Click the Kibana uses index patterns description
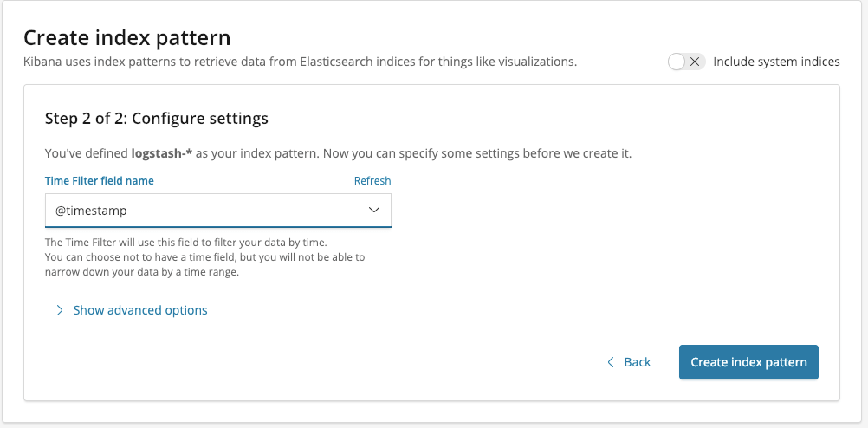Image resolution: width=868 pixels, height=428 pixels. coord(300,62)
